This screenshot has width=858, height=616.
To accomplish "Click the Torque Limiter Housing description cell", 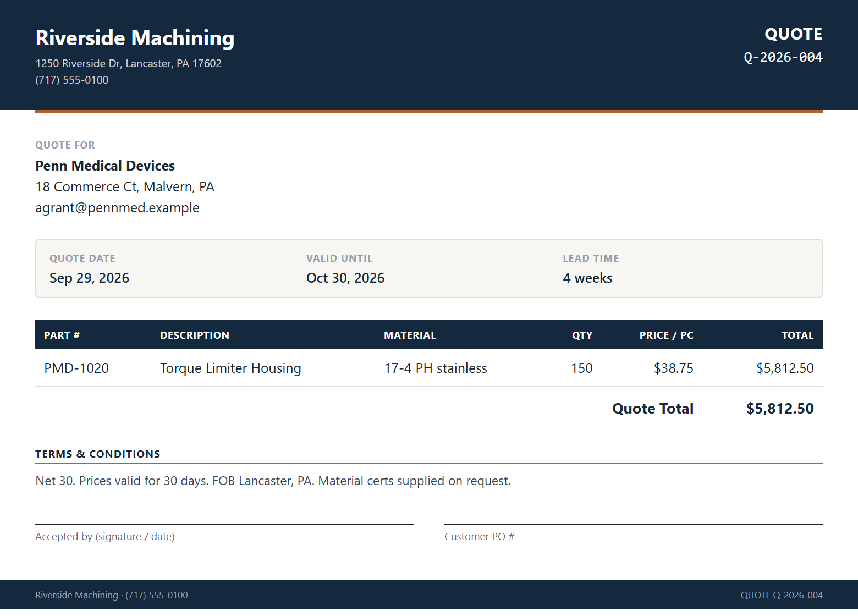I will coord(230,369).
